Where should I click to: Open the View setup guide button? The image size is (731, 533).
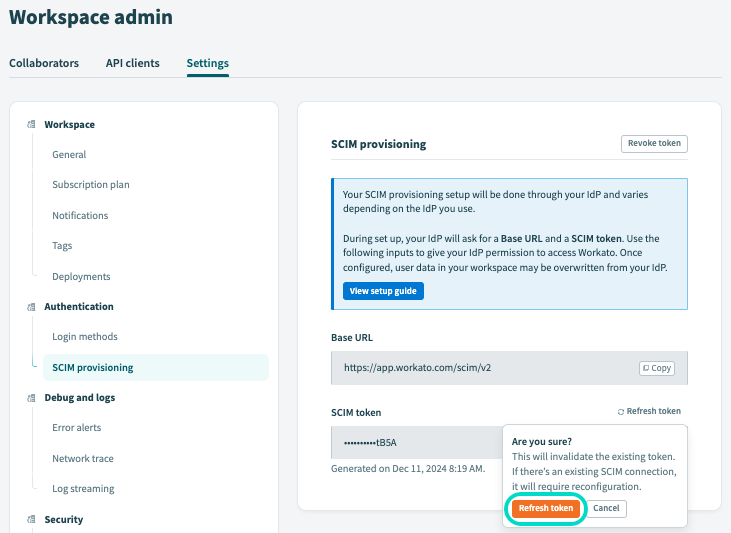383,291
